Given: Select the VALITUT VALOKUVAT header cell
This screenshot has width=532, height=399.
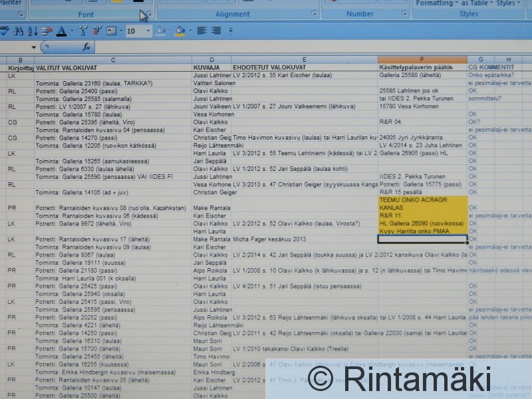Looking at the screenshot, I should [x=113, y=68].
